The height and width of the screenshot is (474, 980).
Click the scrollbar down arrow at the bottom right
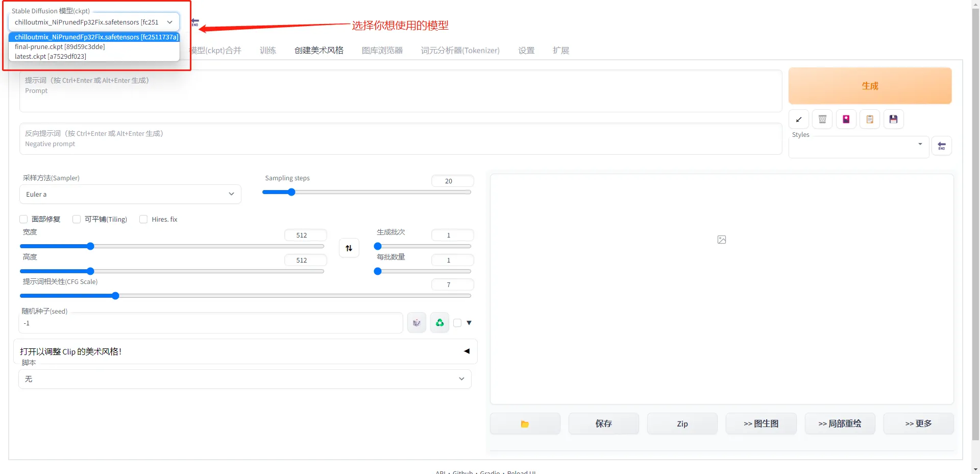[x=975, y=469]
